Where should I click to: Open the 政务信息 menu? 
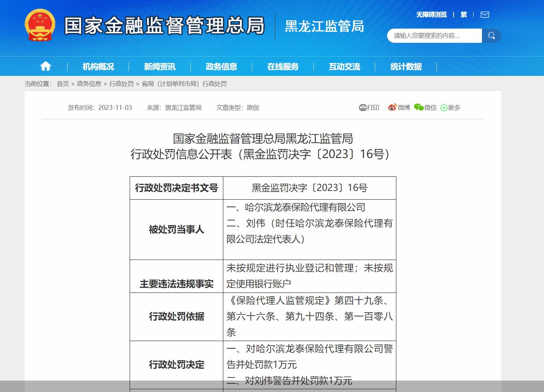(221, 67)
